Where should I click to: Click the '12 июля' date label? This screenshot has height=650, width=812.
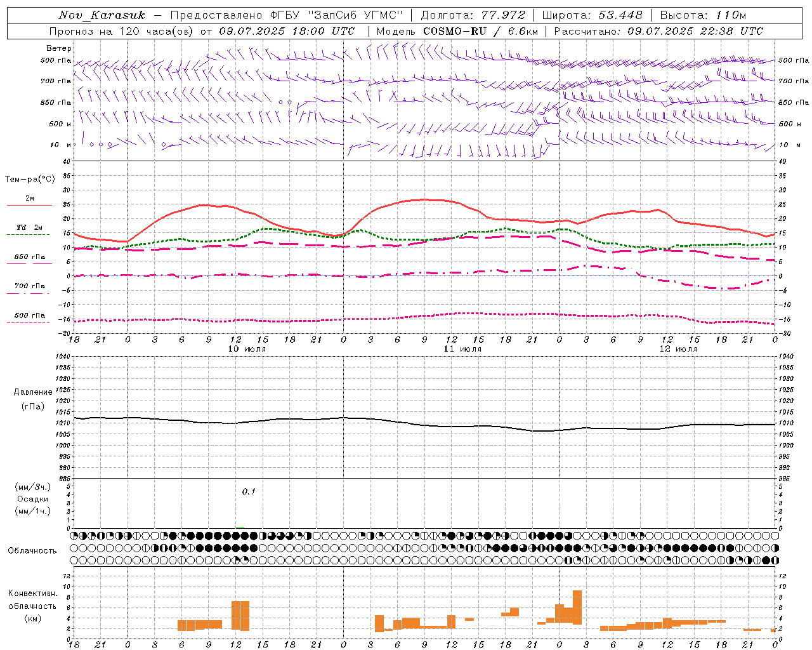coord(678,349)
